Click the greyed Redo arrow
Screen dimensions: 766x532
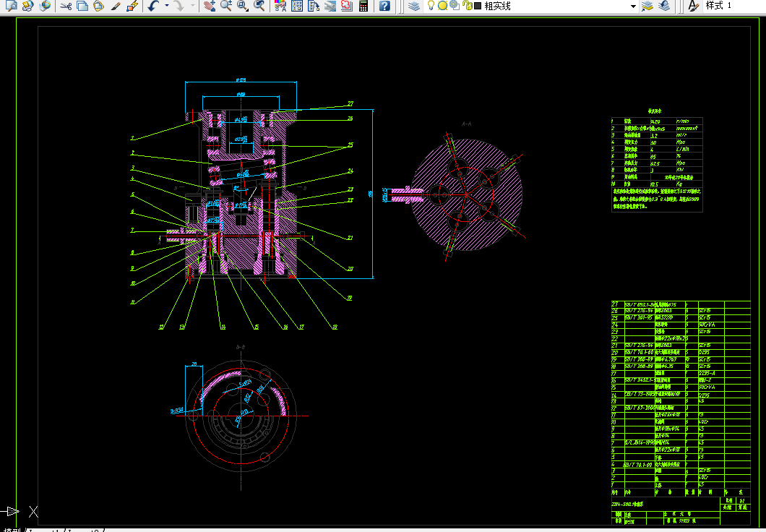point(178,6)
